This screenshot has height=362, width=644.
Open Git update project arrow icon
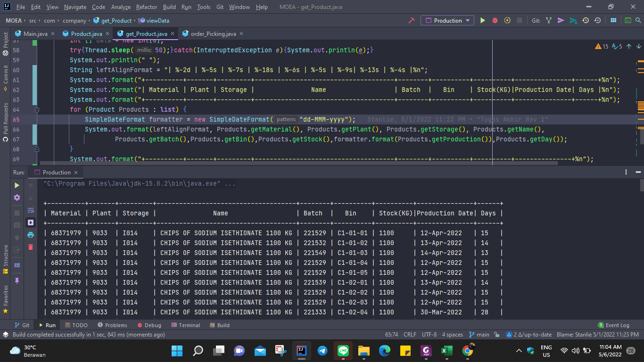(x=548, y=20)
